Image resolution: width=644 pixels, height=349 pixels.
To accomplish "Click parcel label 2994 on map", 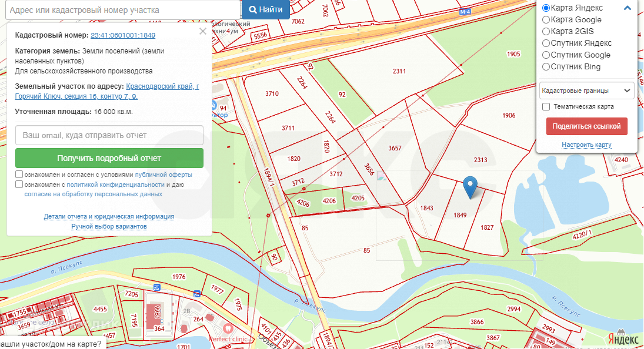I will [x=514, y=309].
